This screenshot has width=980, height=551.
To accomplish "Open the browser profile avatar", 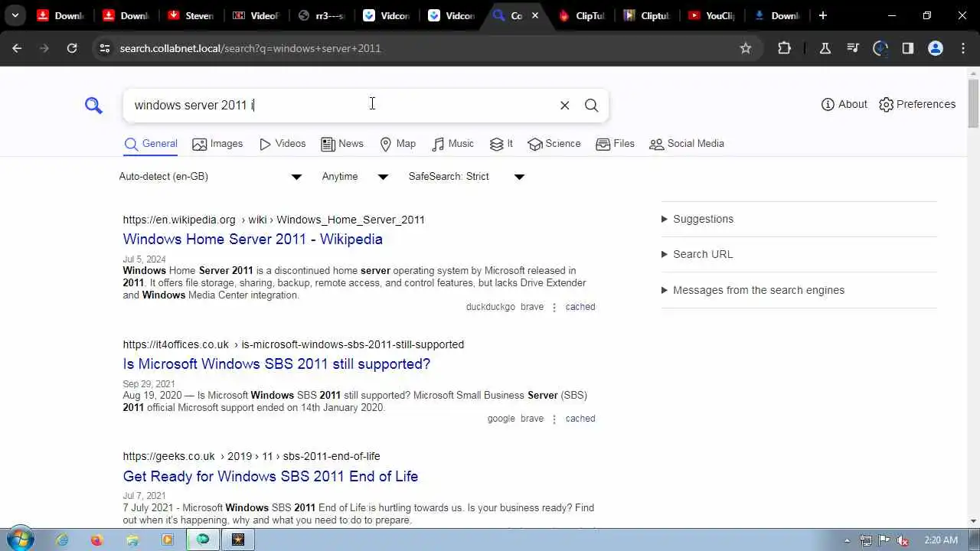I will click(936, 48).
